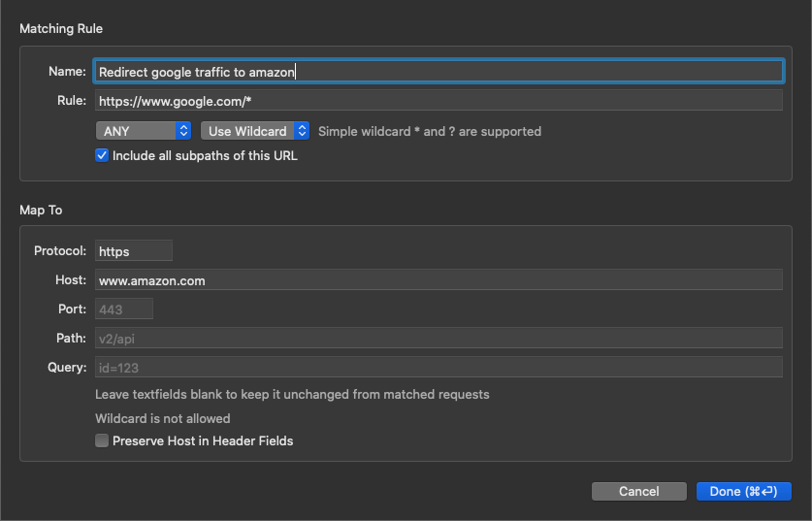Image resolution: width=812 pixels, height=521 pixels.
Task: Click the Rule field with https://www.google.com/*
Action: pos(438,101)
